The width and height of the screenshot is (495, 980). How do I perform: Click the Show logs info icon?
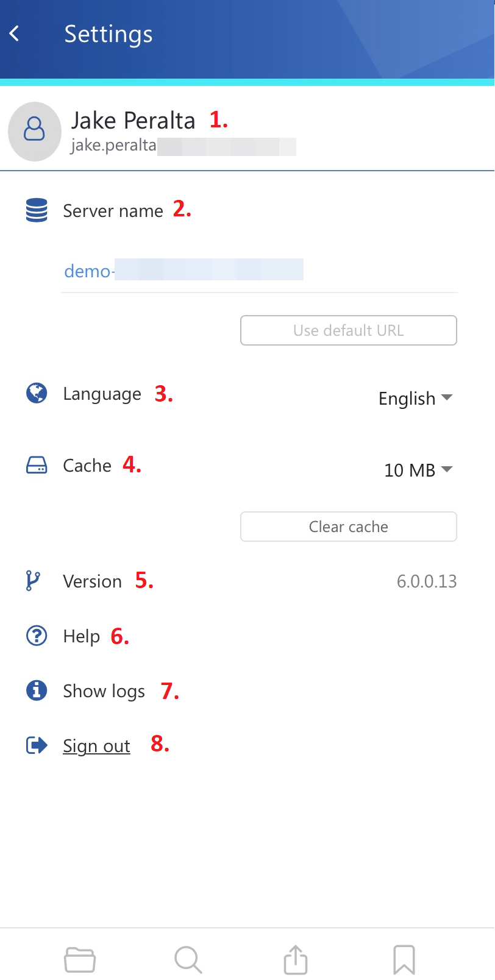pyautogui.click(x=37, y=691)
